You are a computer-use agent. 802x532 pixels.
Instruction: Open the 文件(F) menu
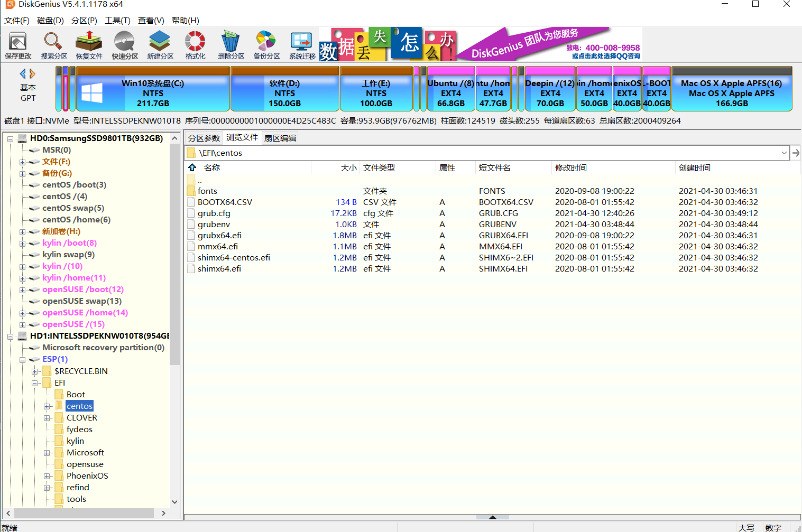[17, 20]
